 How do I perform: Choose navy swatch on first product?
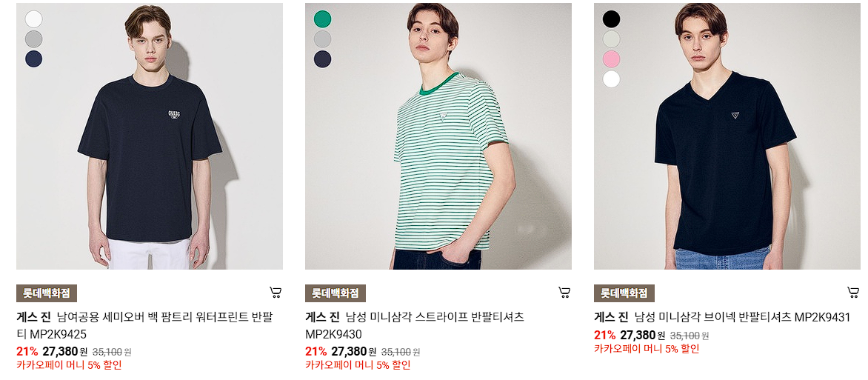(x=34, y=59)
